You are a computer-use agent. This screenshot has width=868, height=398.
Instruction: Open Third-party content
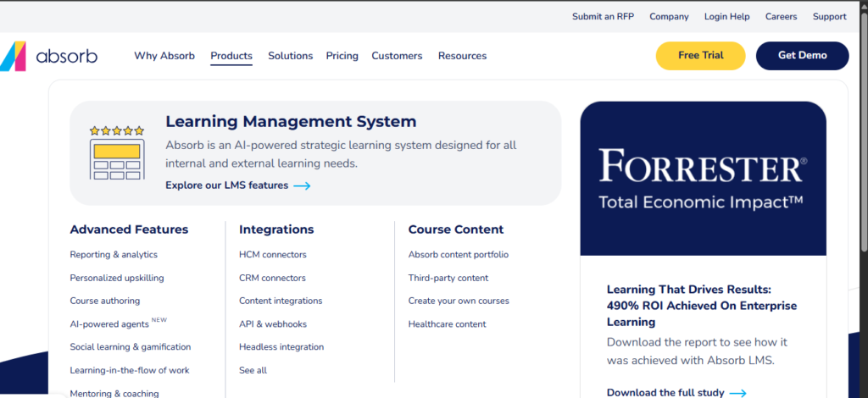point(448,278)
